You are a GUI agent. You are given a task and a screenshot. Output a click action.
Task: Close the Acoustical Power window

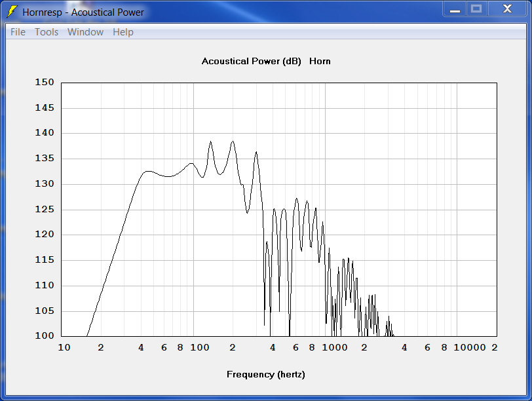point(507,9)
